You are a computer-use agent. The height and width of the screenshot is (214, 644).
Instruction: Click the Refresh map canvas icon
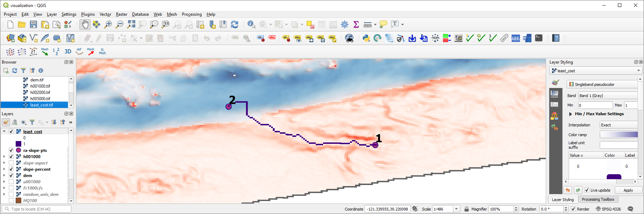tap(235, 24)
